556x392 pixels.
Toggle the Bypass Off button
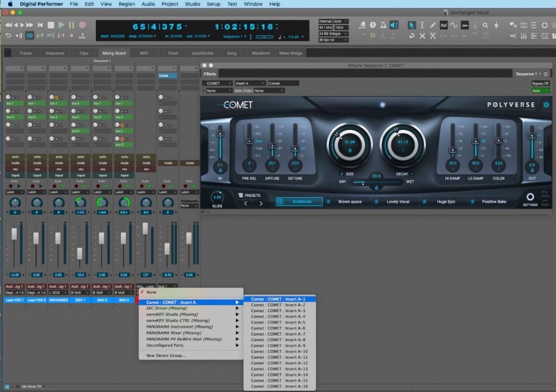tap(540, 83)
